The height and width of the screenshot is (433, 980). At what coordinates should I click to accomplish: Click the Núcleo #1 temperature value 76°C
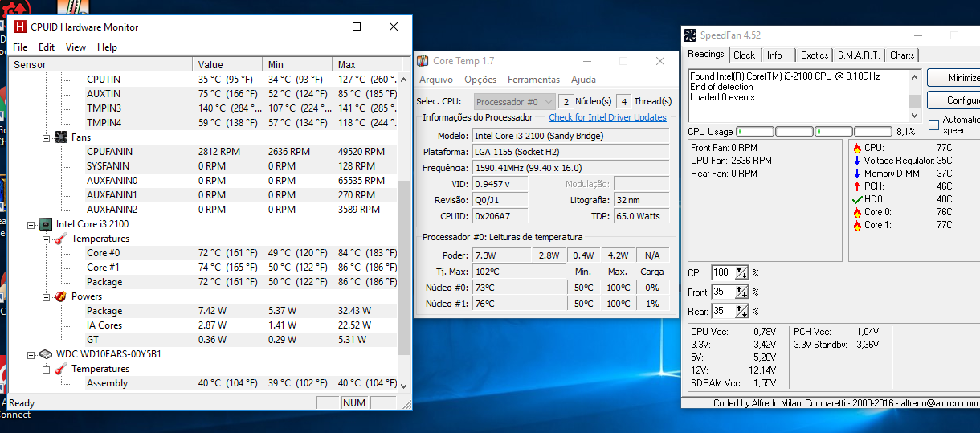point(517,304)
